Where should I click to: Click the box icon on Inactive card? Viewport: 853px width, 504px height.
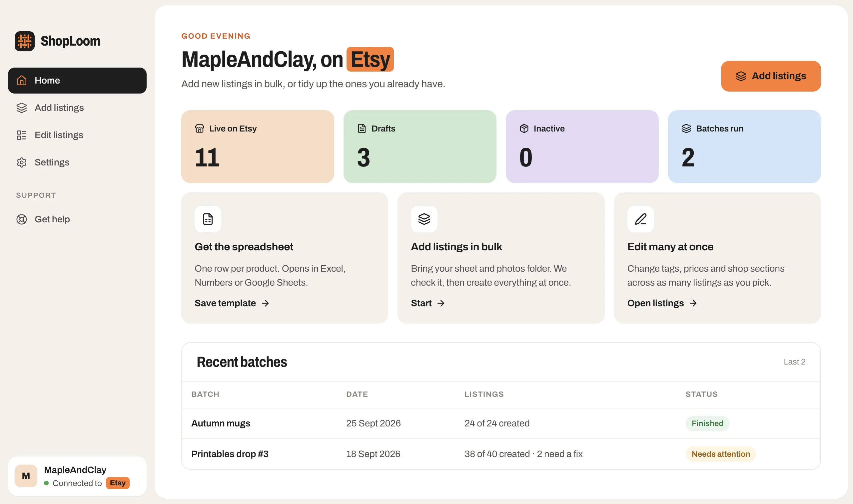[524, 128]
